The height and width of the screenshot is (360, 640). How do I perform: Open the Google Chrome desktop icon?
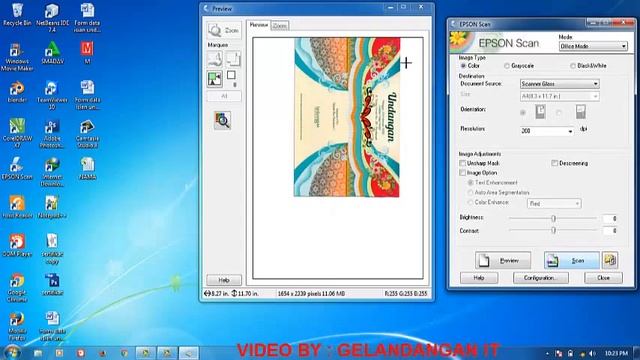[17, 287]
